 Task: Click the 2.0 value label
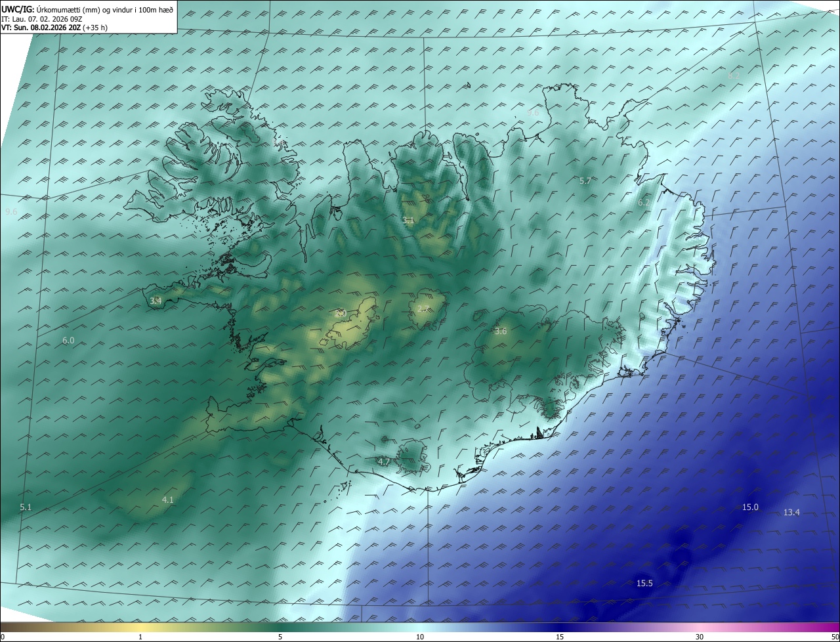340,314
